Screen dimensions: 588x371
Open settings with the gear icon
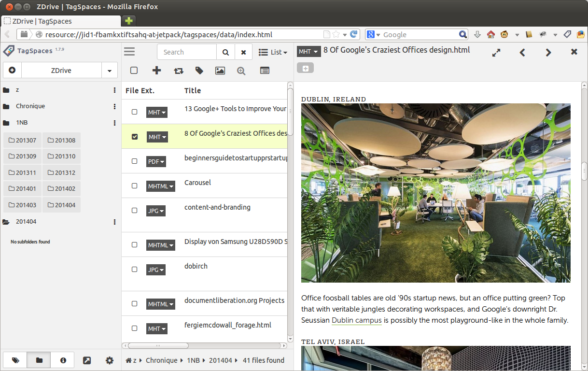pos(110,360)
